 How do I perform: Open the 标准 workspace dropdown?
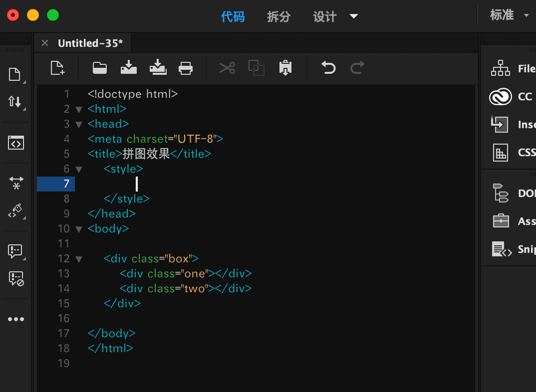(x=509, y=15)
